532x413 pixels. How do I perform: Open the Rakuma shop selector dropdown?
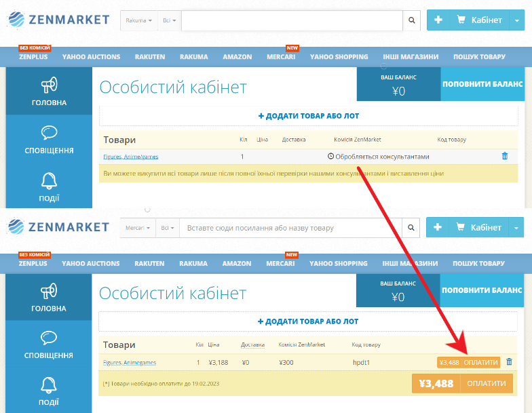[138, 20]
